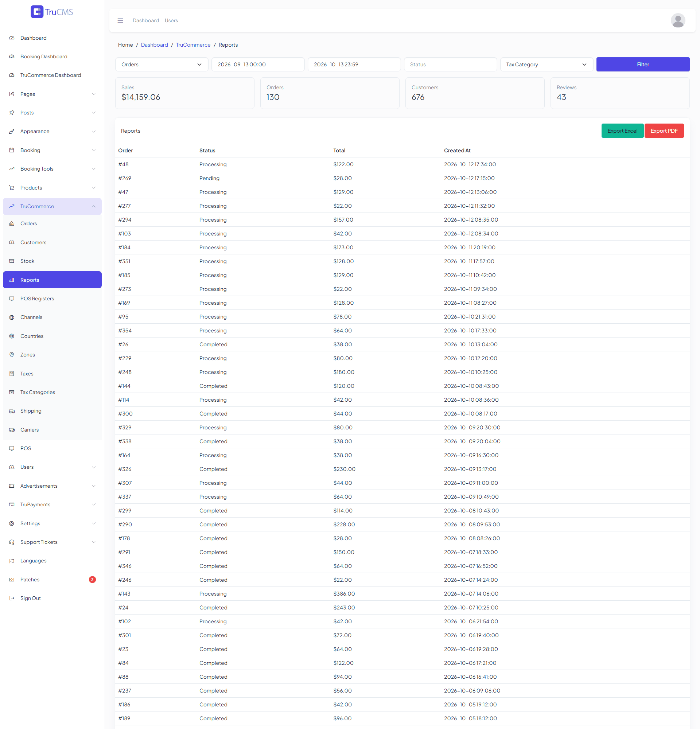Select Reports in the sidebar
Screen dimensions: 700x729
click(52, 280)
